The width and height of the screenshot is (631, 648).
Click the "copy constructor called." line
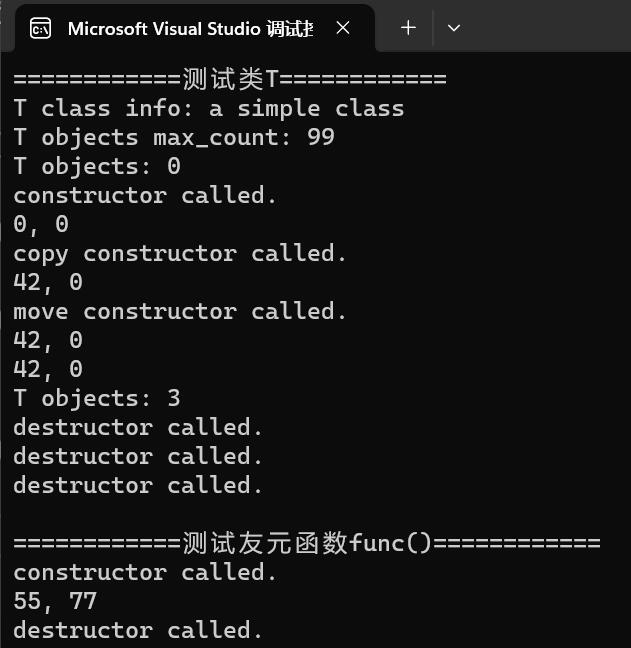tap(180, 253)
